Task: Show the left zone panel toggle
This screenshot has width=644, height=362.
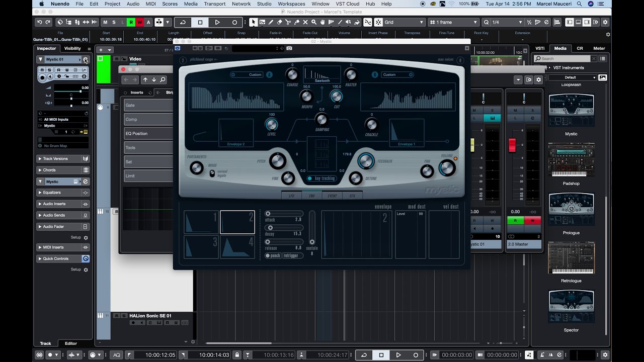Action: click(570, 22)
